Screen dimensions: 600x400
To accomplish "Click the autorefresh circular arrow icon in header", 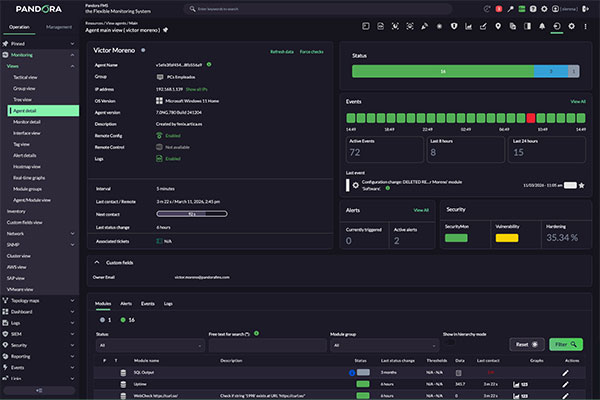I will 487,9.
